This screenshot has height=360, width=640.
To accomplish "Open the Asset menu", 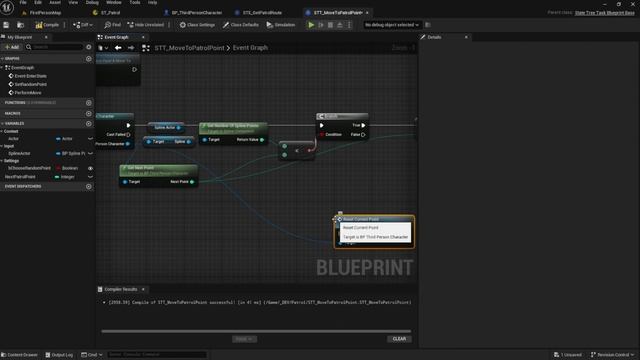I will (x=55, y=2).
